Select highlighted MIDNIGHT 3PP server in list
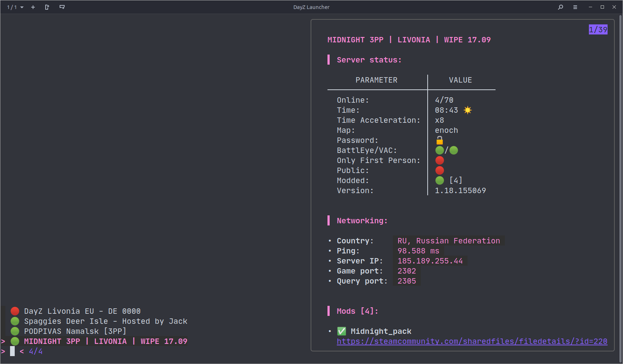The image size is (623, 364). (106, 341)
